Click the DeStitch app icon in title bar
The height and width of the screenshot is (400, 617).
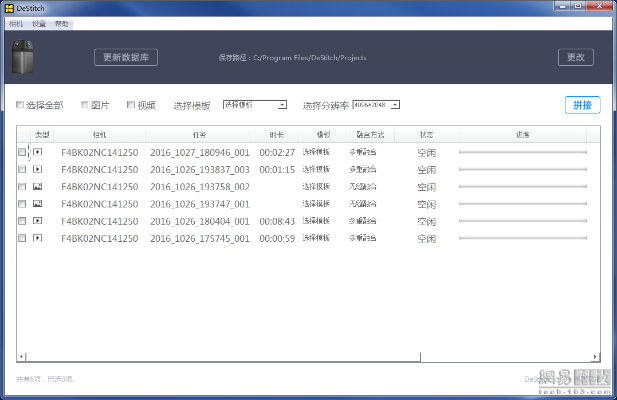9,7
